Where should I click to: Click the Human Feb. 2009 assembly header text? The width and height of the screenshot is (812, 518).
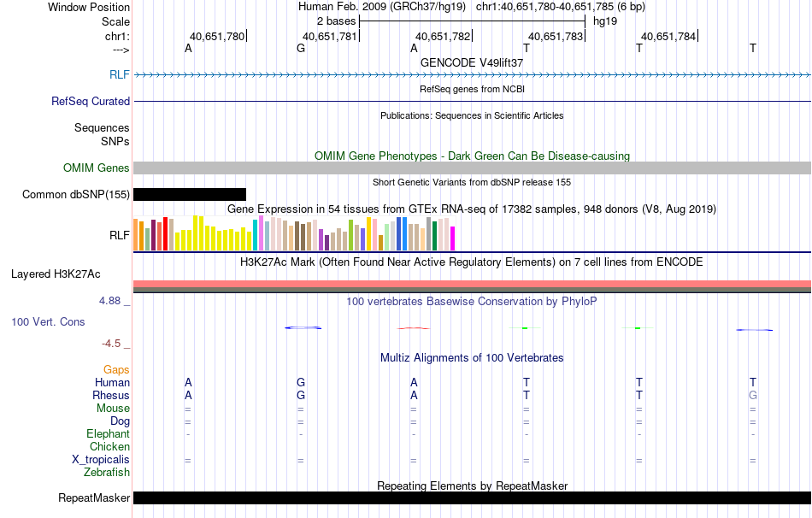click(382, 7)
